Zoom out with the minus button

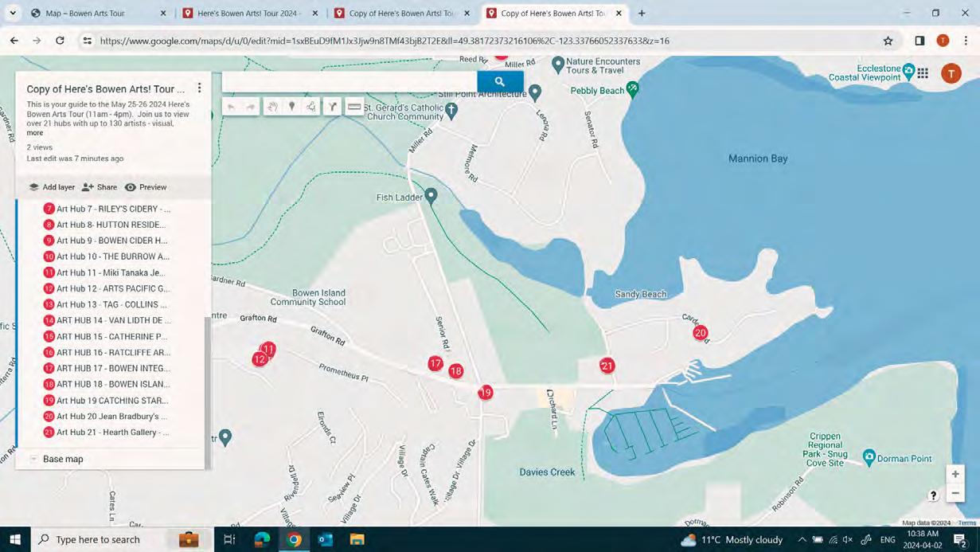pos(955,493)
